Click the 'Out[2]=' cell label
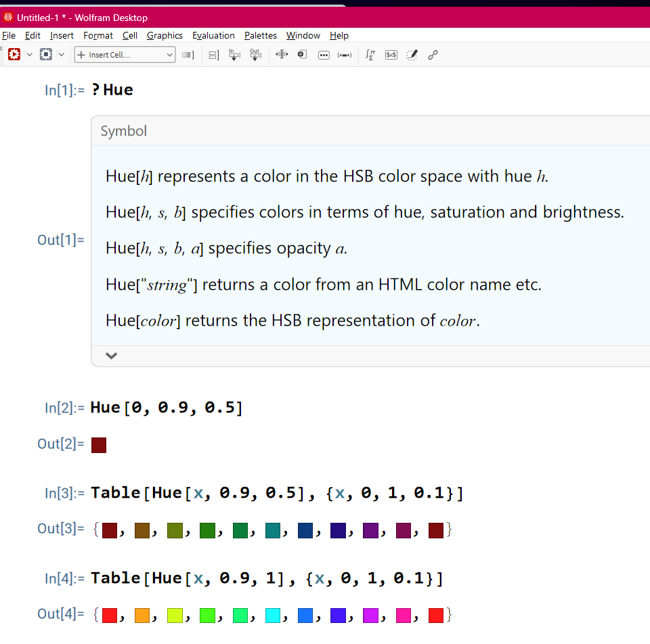Image resolution: width=650 pixels, height=644 pixels. point(61,444)
